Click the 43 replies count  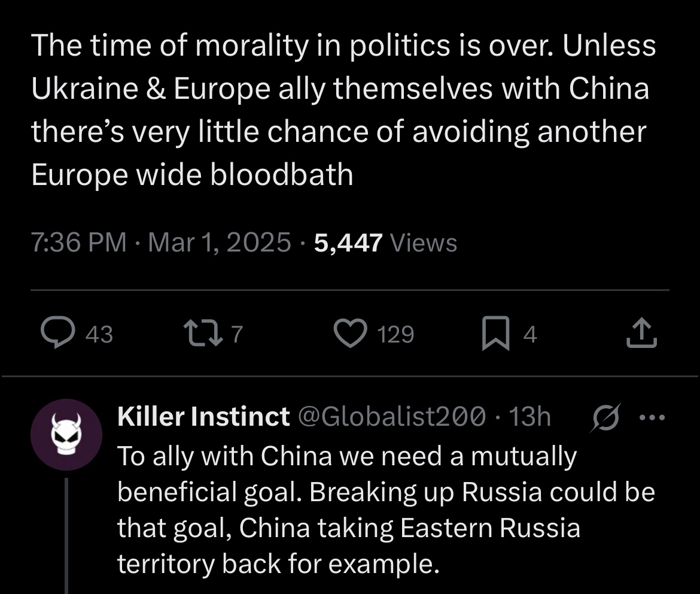99,334
